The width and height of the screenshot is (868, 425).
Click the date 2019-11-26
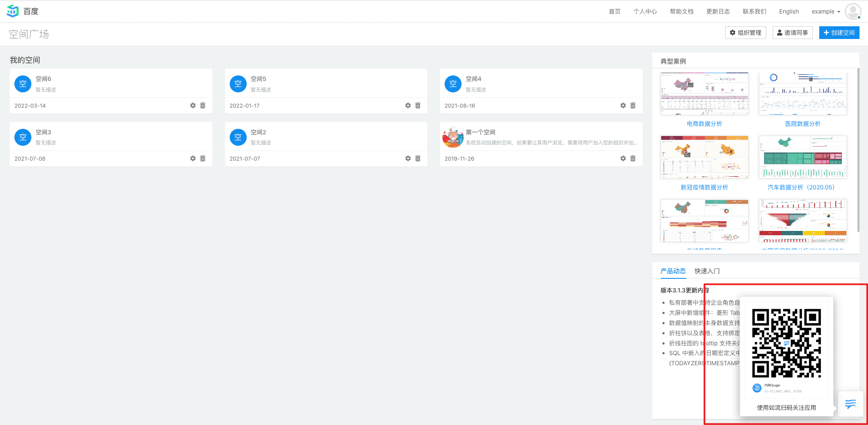tap(459, 158)
